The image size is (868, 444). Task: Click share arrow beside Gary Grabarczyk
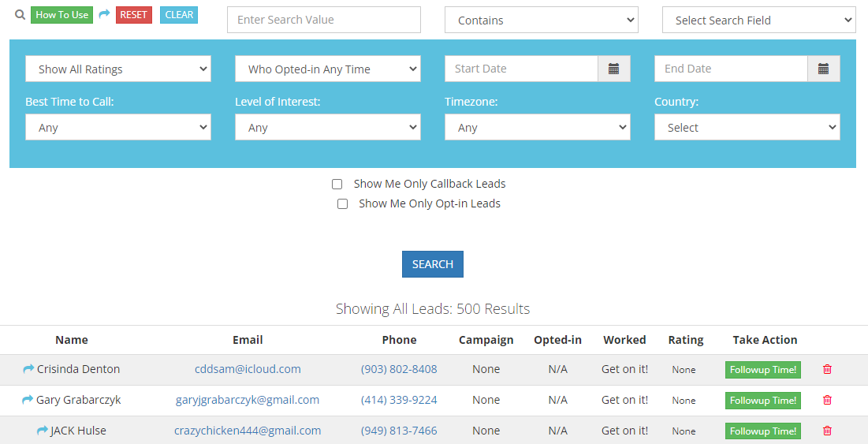point(27,400)
